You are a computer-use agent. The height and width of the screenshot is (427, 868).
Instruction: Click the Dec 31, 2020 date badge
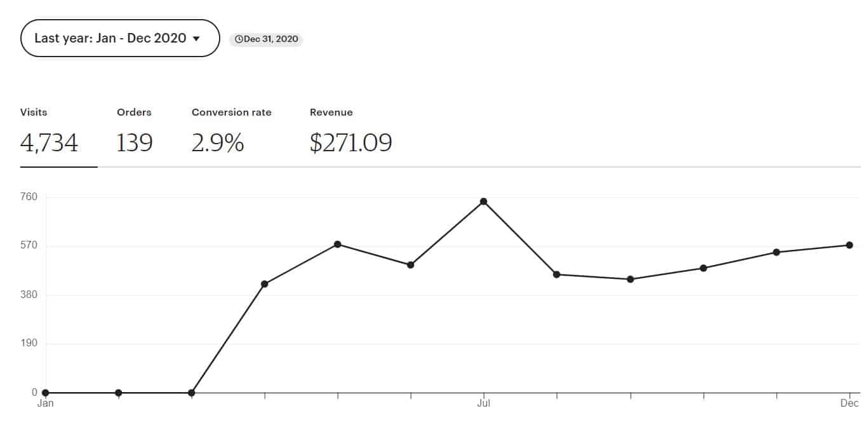(266, 39)
